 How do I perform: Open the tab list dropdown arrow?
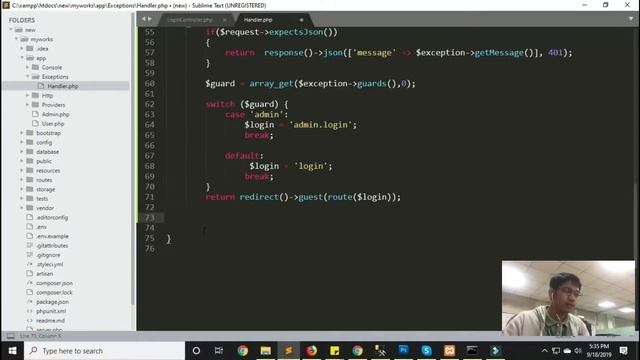[x=631, y=19]
